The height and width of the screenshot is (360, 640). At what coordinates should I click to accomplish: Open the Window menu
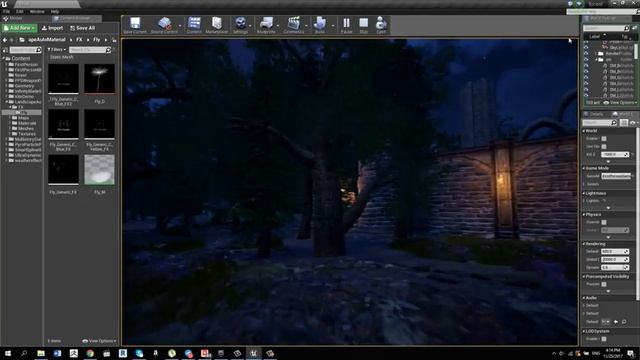[x=37, y=11]
